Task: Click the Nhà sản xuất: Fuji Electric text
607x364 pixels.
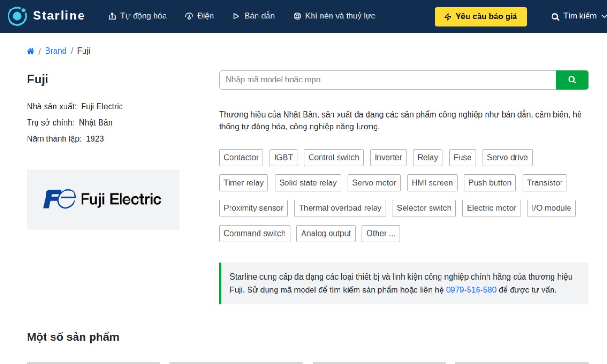Action: tap(75, 107)
